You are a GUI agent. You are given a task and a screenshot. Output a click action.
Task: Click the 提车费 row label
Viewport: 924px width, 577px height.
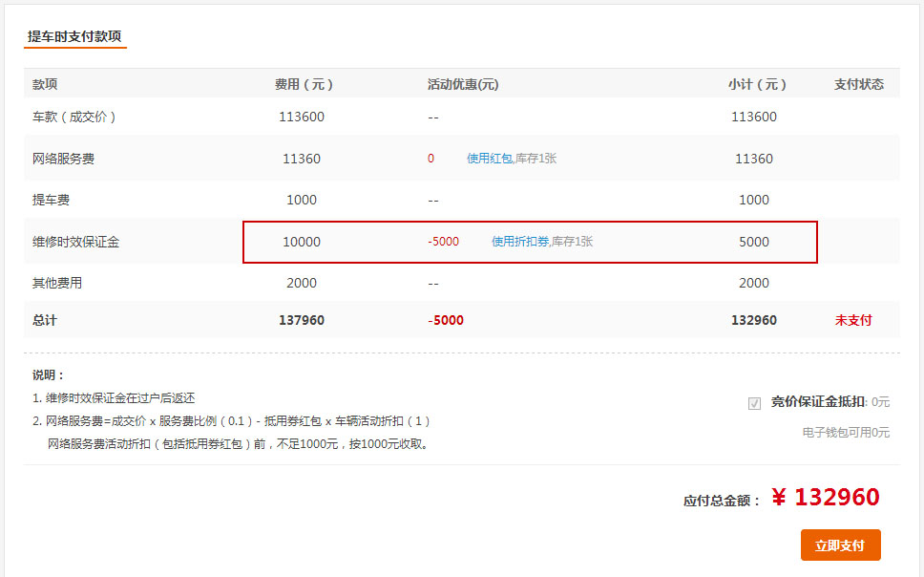click(x=51, y=200)
